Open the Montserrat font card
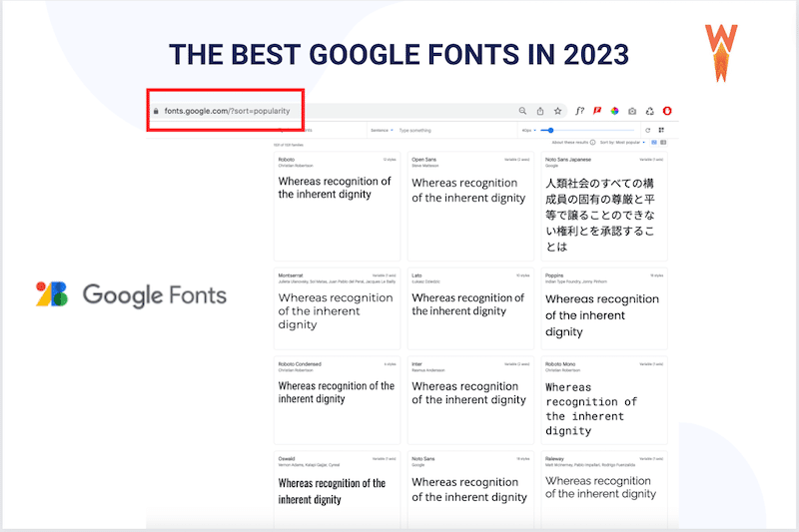Viewport: 799px width, 532px height. pyautogui.click(x=337, y=308)
